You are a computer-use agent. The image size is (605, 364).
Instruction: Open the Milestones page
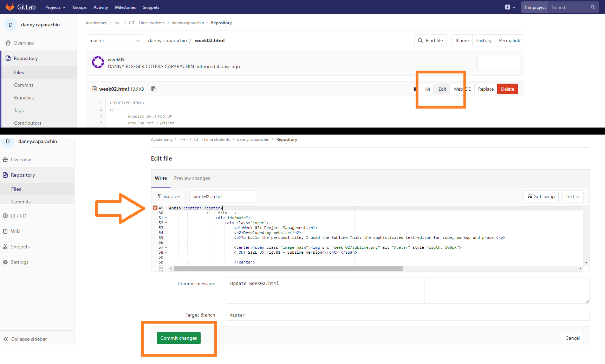pos(125,7)
